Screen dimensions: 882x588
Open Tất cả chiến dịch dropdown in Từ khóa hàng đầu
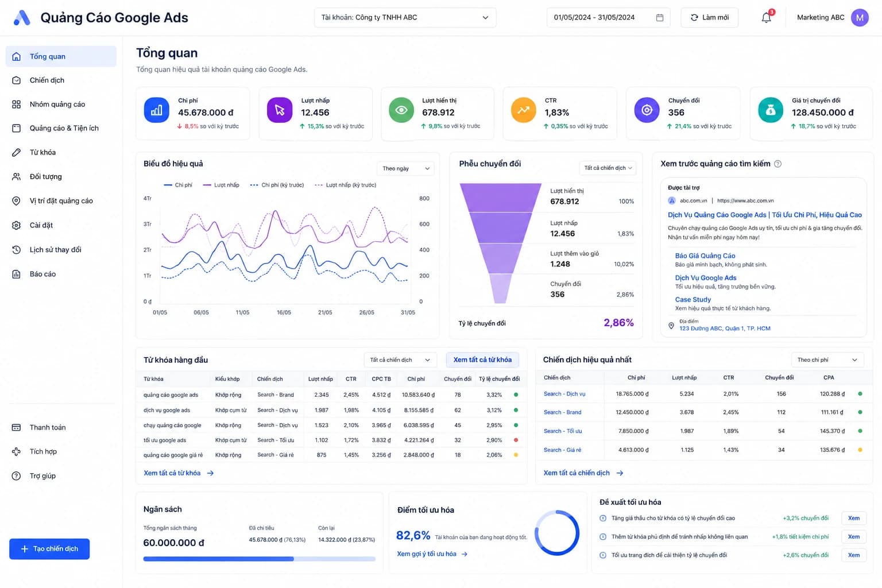pos(400,360)
